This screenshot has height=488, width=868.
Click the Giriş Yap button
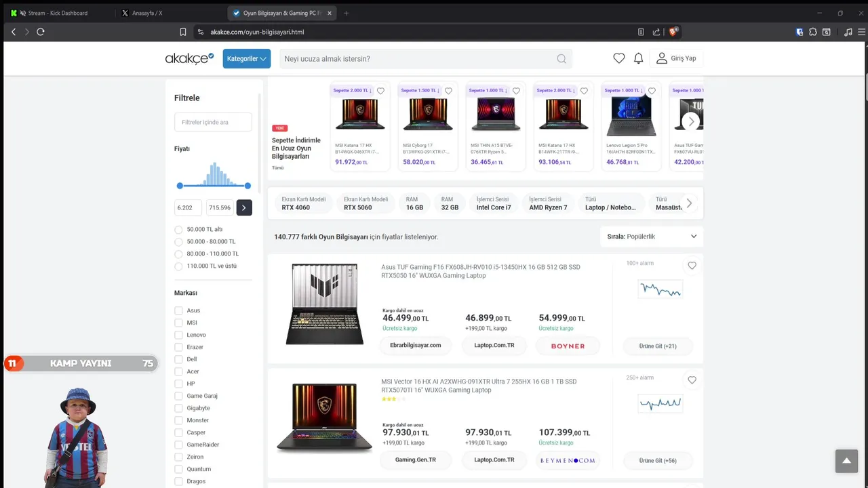tap(676, 59)
